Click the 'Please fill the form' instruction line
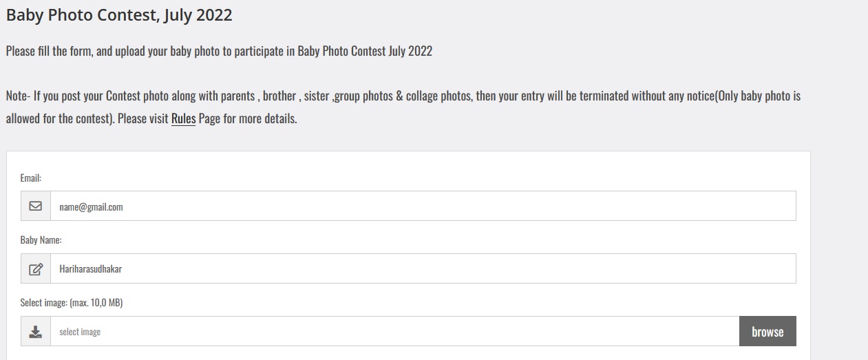Viewport: 868px width, 360px height. point(219,52)
